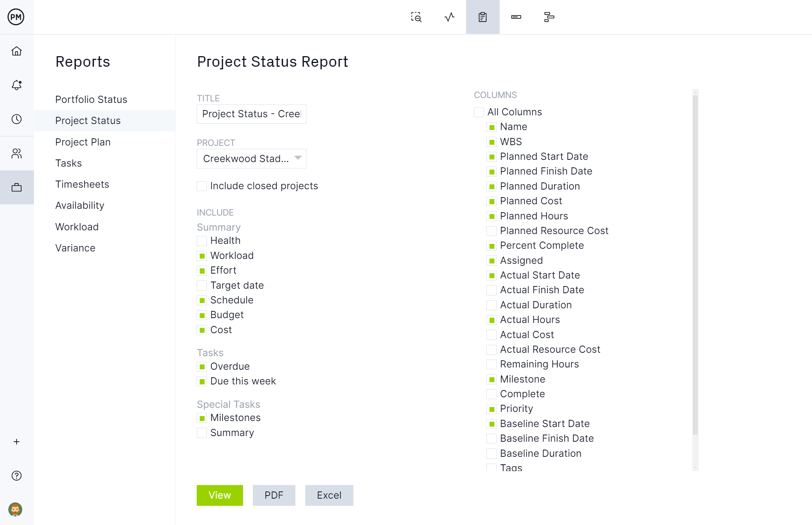Check notifications via the bell icon
The width and height of the screenshot is (812, 525).
coord(17,85)
